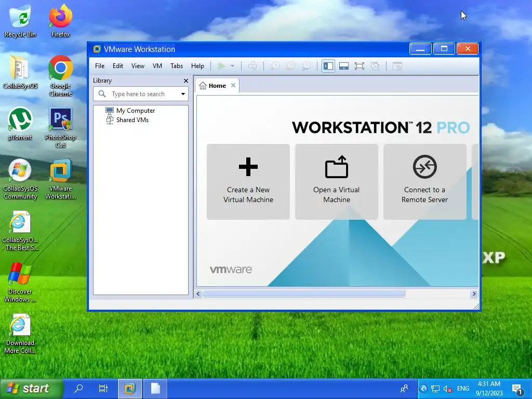Open the File menu
The height and width of the screenshot is (399, 532).
(100, 66)
